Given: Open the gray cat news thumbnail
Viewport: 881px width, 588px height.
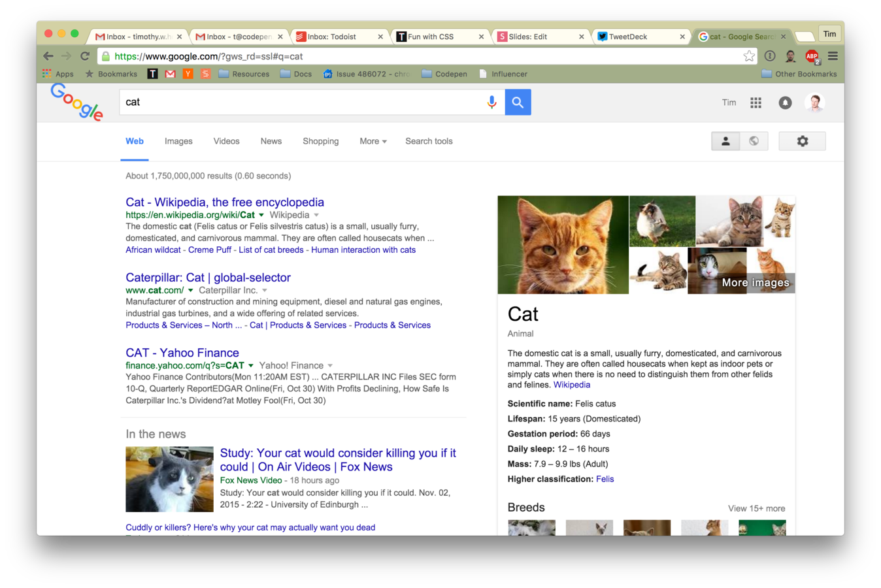Looking at the screenshot, I should click(169, 479).
